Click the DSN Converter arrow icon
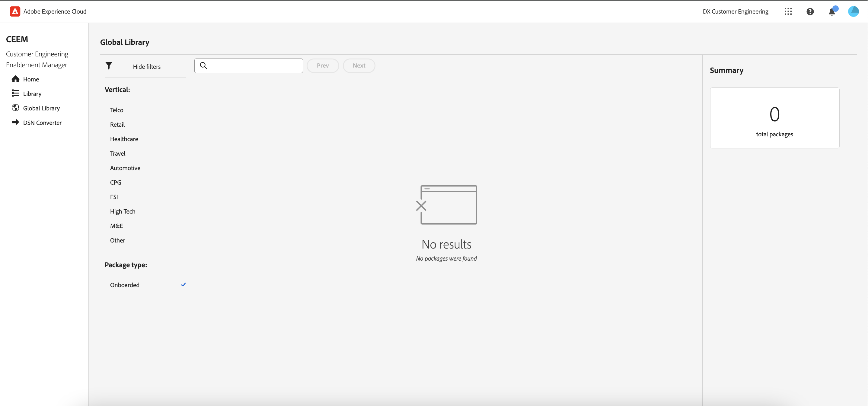The height and width of the screenshot is (406, 868). click(15, 122)
